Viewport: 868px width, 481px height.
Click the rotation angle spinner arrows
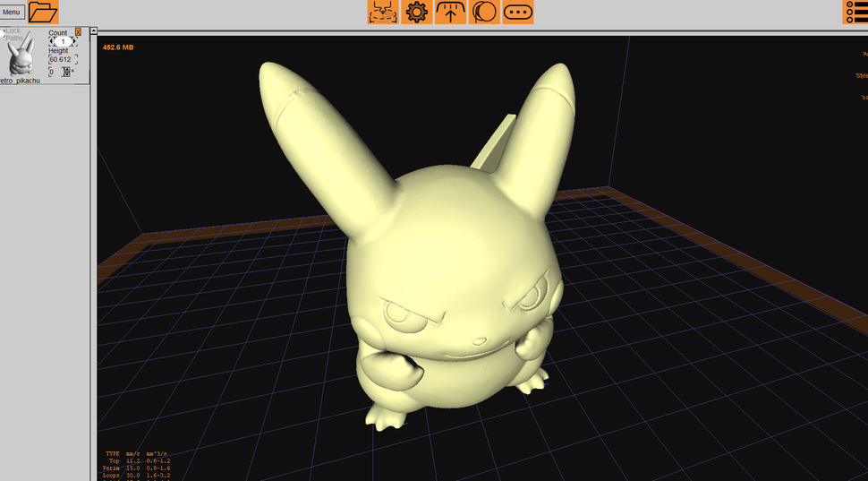pos(66,72)
